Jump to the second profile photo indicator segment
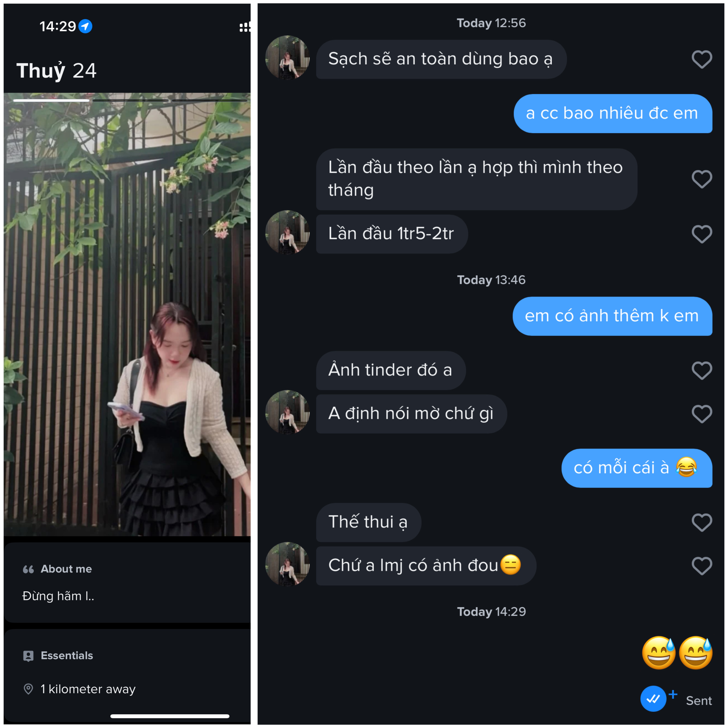The height and width of the screenshot is (728, 728). [130, 101]
